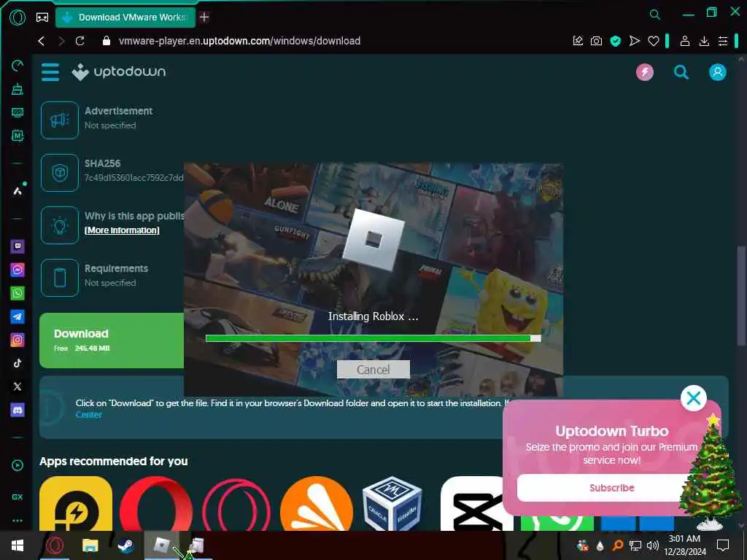
Task: Open the Opera GX menu logo
Action: click(18, 17)
